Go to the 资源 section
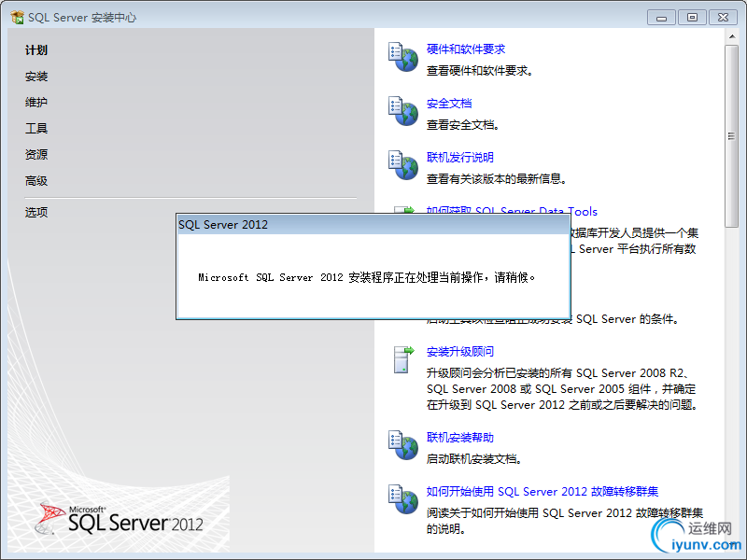The image size is (747, 560). pyautogui.click(x=36, y=154)
